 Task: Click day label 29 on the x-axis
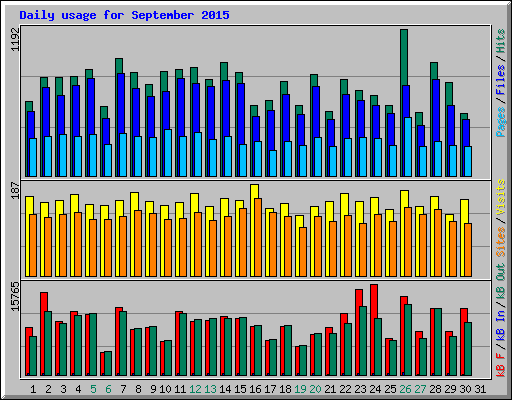point(450,389)
